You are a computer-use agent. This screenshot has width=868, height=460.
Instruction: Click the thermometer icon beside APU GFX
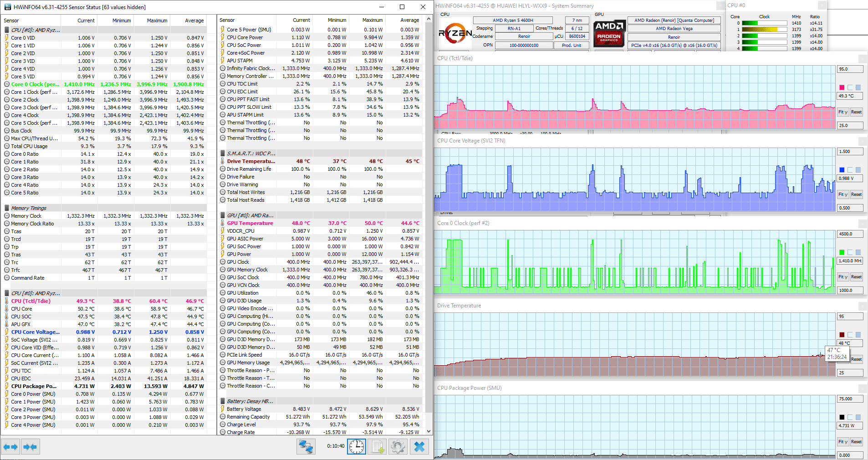click(7, 324)
